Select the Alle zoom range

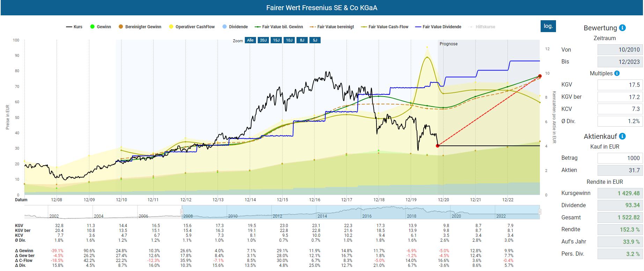pyautogui.click(x=250, y=40)
